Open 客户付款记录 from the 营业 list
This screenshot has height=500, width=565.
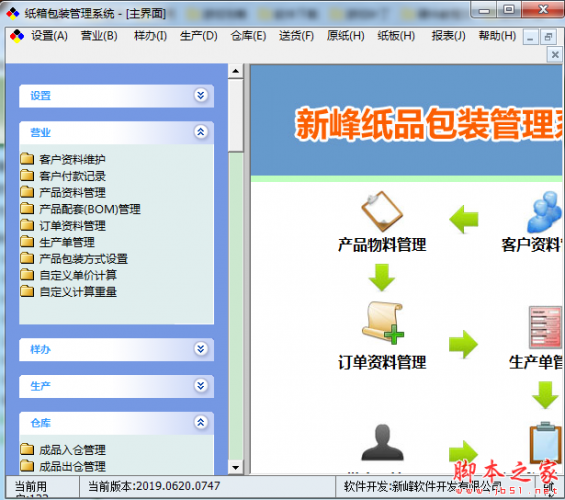[x=72, y=176]
